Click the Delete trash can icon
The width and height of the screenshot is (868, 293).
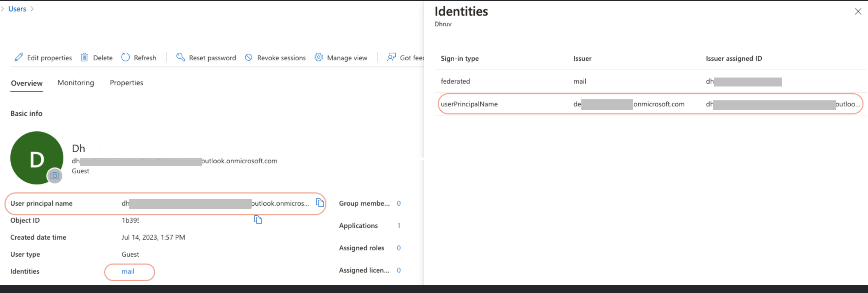click(84, 57)
